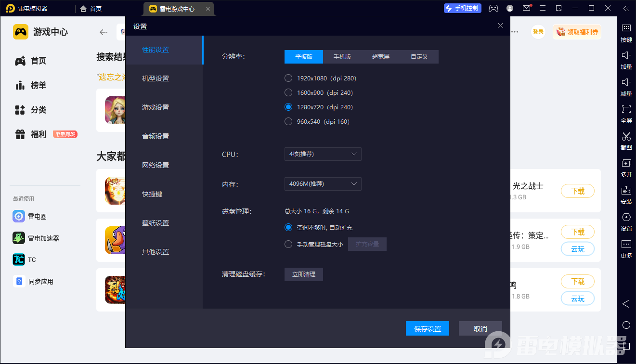The width and height of the screenshot is (636, 364).
Task: Click the 立即清理 cache button
Action: click(304, 274)
